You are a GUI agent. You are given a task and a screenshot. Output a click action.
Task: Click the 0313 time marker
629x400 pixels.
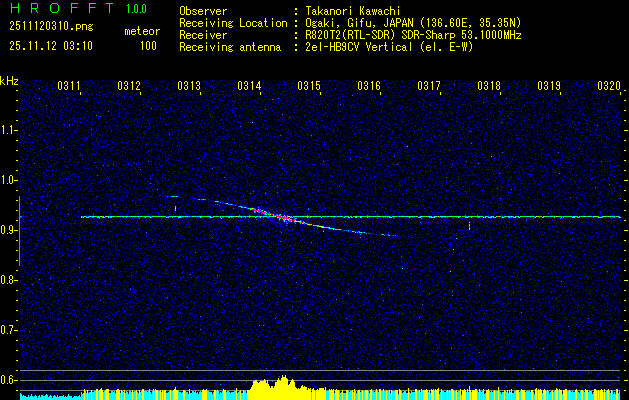[x=189, y=85]
